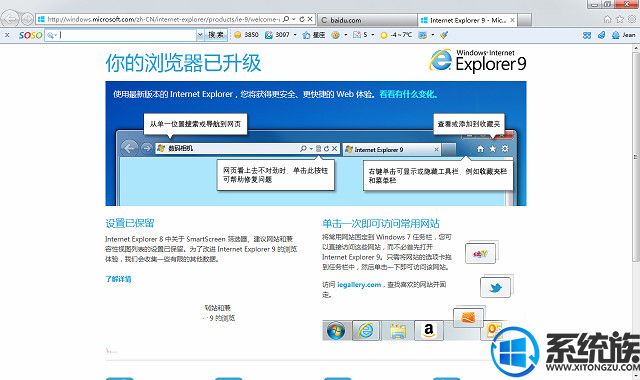Click the broom cleanup icon in toolbar
The height and width of the screenshot is (380, 640).
tap(444, 35)
